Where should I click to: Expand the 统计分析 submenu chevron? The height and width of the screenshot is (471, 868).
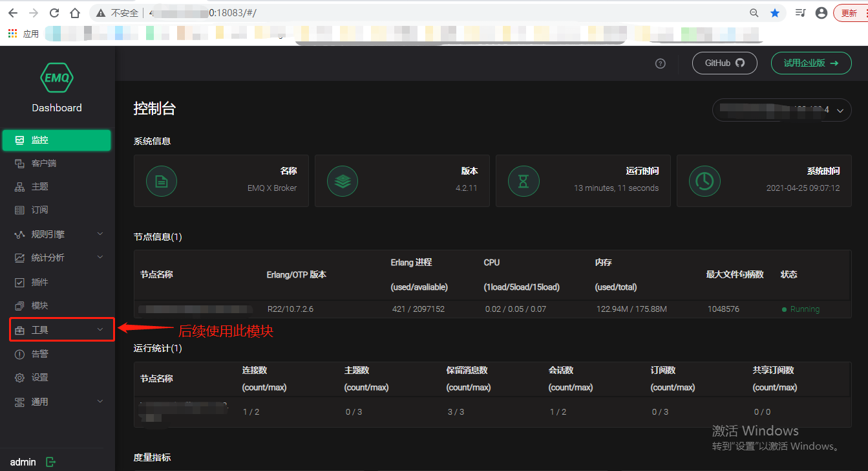click(100, 257)
